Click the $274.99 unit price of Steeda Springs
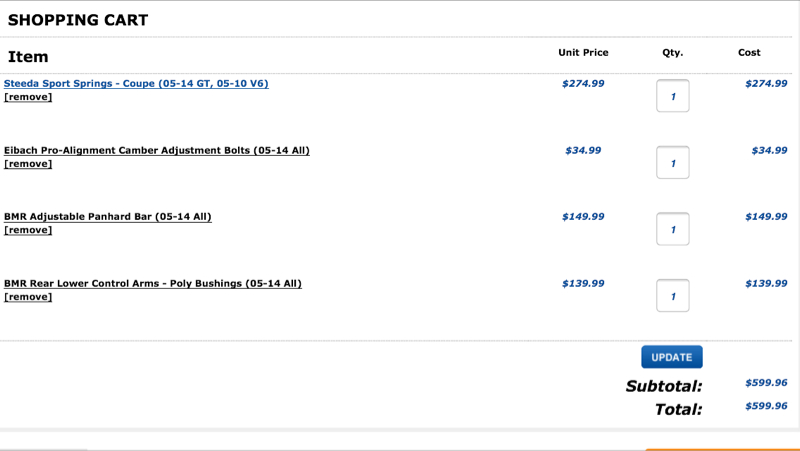This screenshot has height=451, width=800. tap(583, 83)
